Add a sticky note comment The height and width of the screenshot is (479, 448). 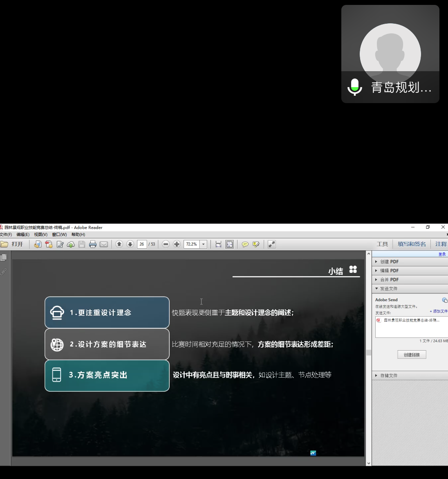[x=245, y=244]
